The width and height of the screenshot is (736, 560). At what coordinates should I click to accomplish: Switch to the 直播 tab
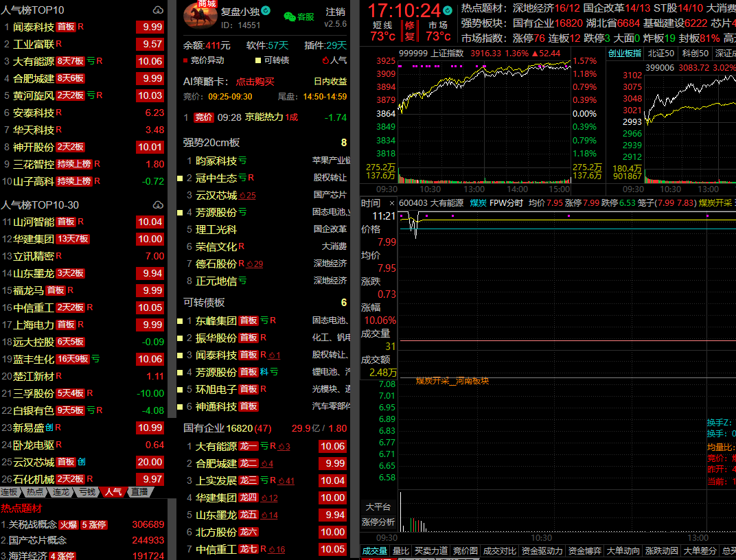click(139, 492)
